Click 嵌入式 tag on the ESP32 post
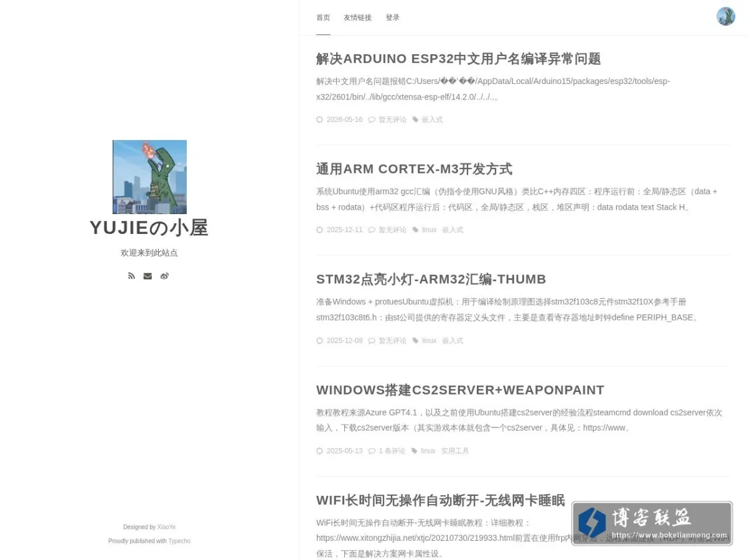Viewport: 747px width, 560px height. (432, 119)
